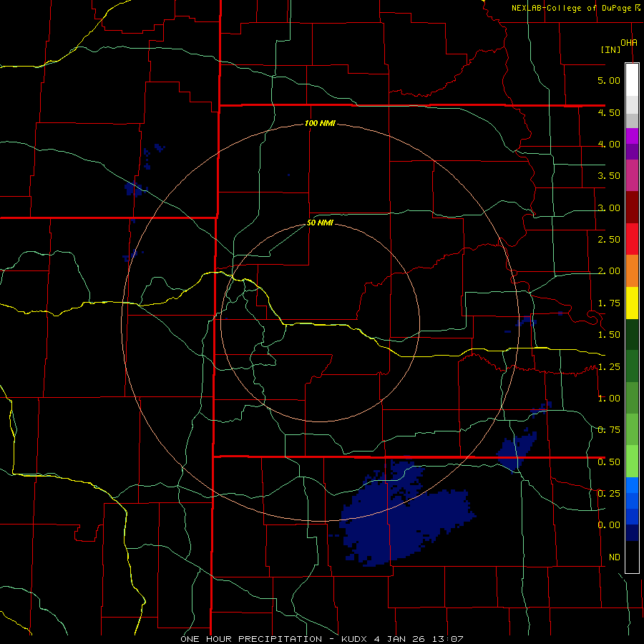The width and height of the screenshot is (644, 644).
Task: Click the 2.50 legend value
Action: pos(609,240)
